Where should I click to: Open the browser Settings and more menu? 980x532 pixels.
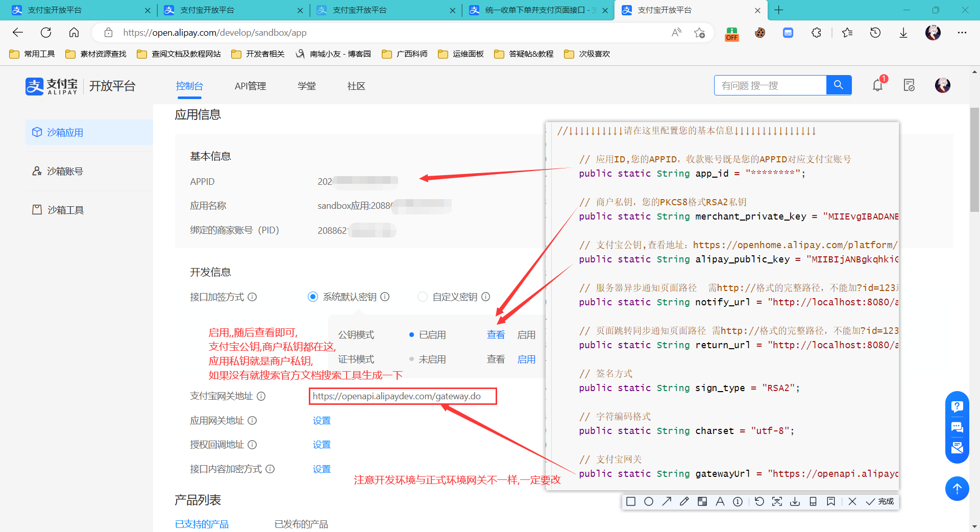pos(962,33)
